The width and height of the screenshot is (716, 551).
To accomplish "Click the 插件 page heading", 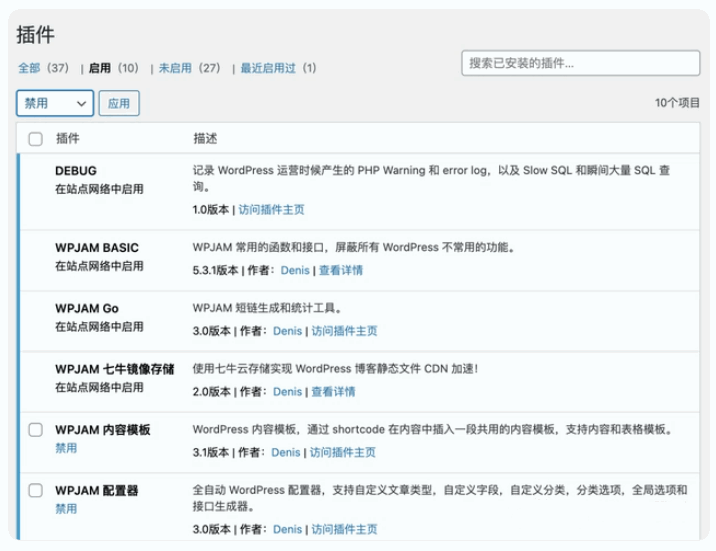I will coord(36,35).
